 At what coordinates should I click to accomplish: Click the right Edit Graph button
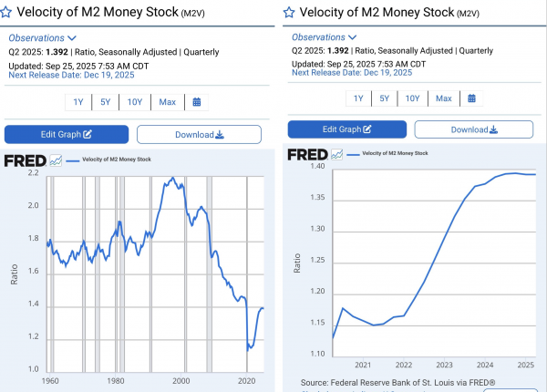tap(347, 129)
